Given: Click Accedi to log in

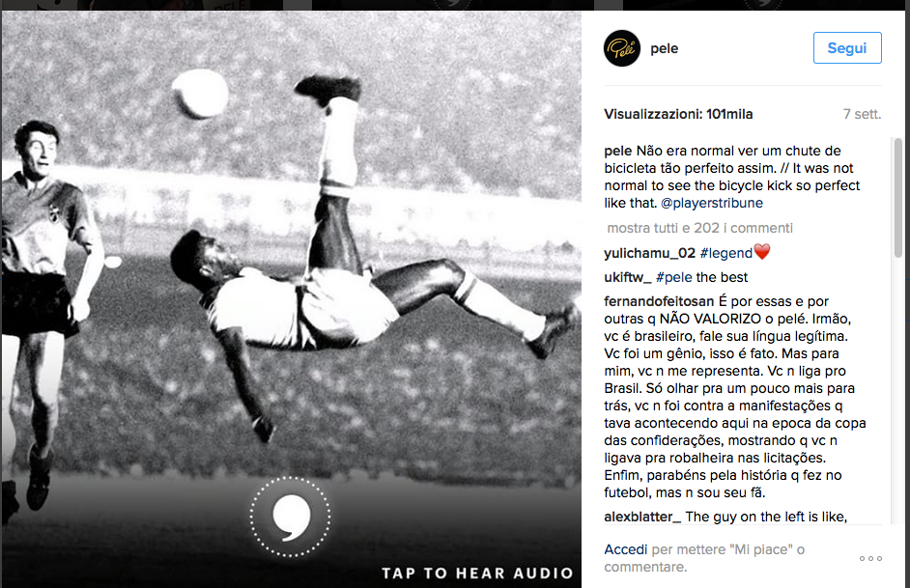Looking at the screenshot, I should coord(626,549).
